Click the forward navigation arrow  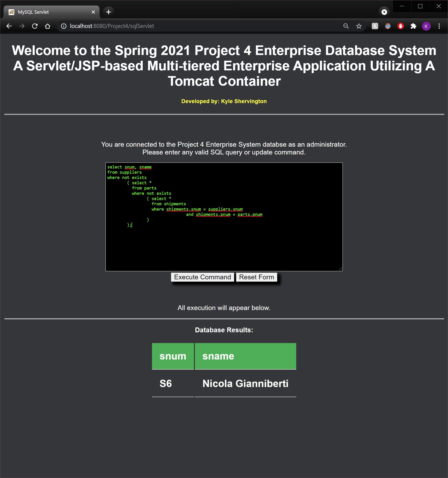[x=22, y=26]
